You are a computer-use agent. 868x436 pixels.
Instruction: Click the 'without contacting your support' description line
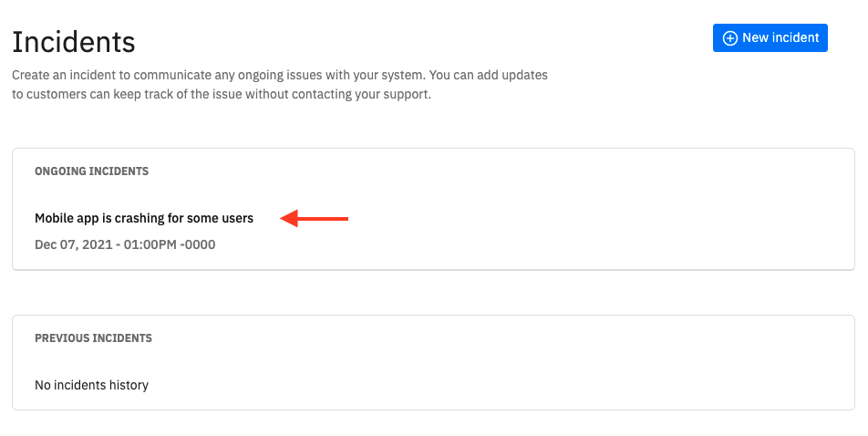pos(222,94)
